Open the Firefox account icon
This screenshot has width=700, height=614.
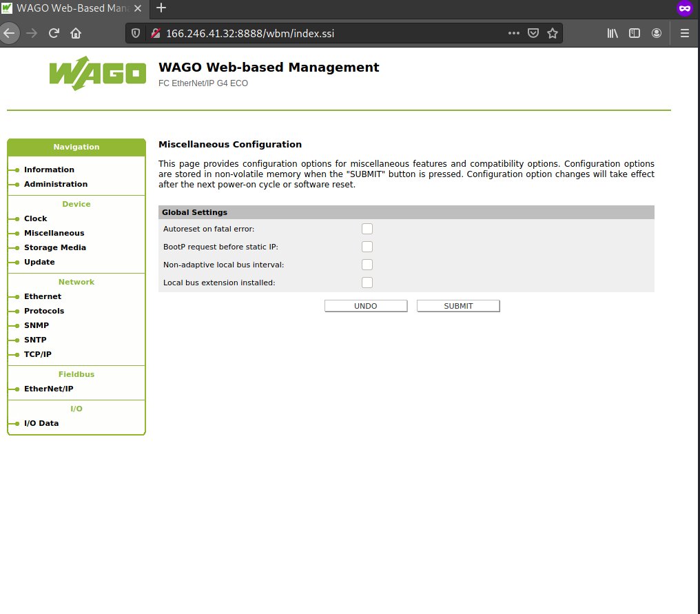(656, 33)
